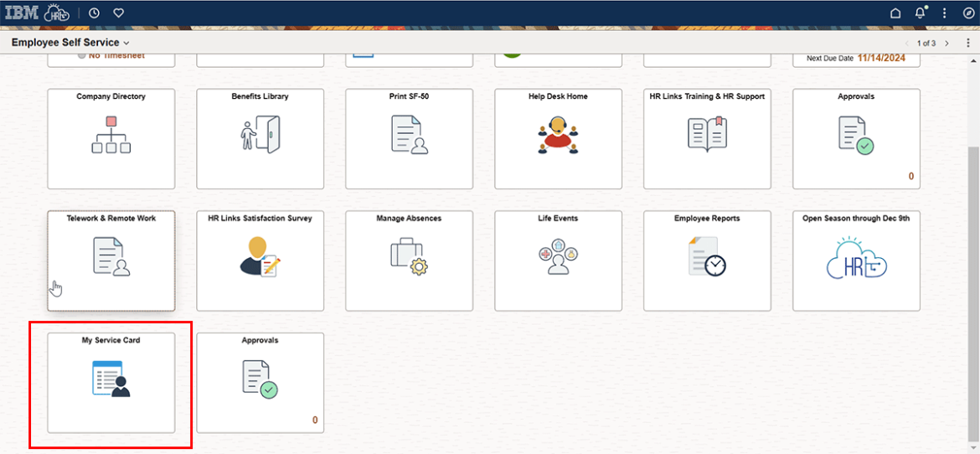Open the three-dot menu beside page counter
The image size is (980, 454).
(x=968, y=43)
